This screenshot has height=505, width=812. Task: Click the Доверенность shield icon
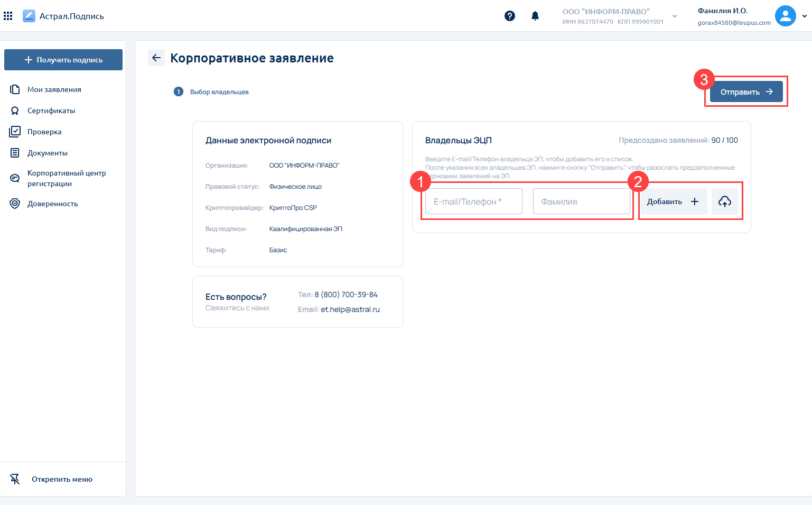click(x=15, y=204)
